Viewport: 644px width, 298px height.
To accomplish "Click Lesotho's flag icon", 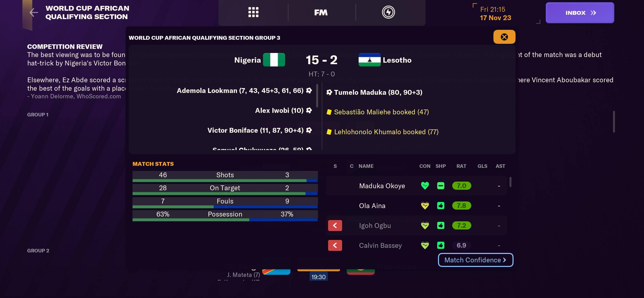I will tap(369, 60).
